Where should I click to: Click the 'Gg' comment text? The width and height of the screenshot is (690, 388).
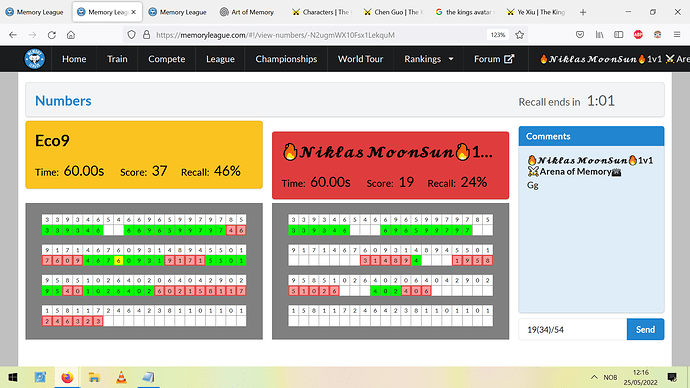(x=532, y=185)
